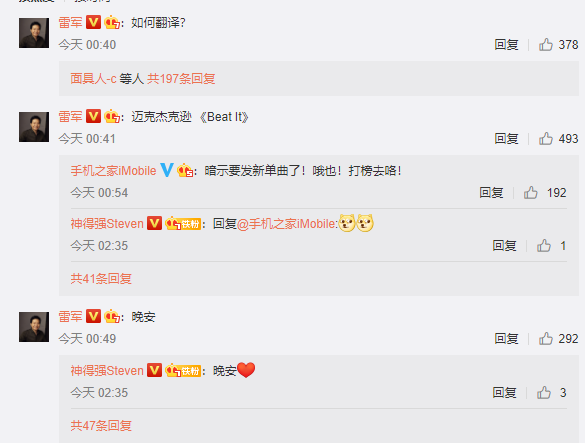Open 面具人-c user profile link
The height and width of the screenshot is (443, 585).
point(93,79)
